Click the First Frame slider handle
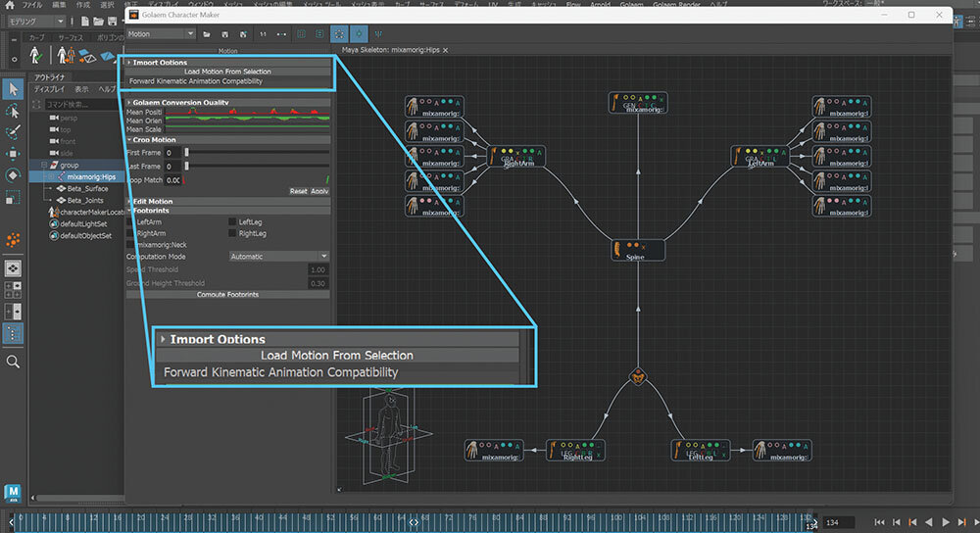Viewport: 980px width, 533px height. pos(187,153)
